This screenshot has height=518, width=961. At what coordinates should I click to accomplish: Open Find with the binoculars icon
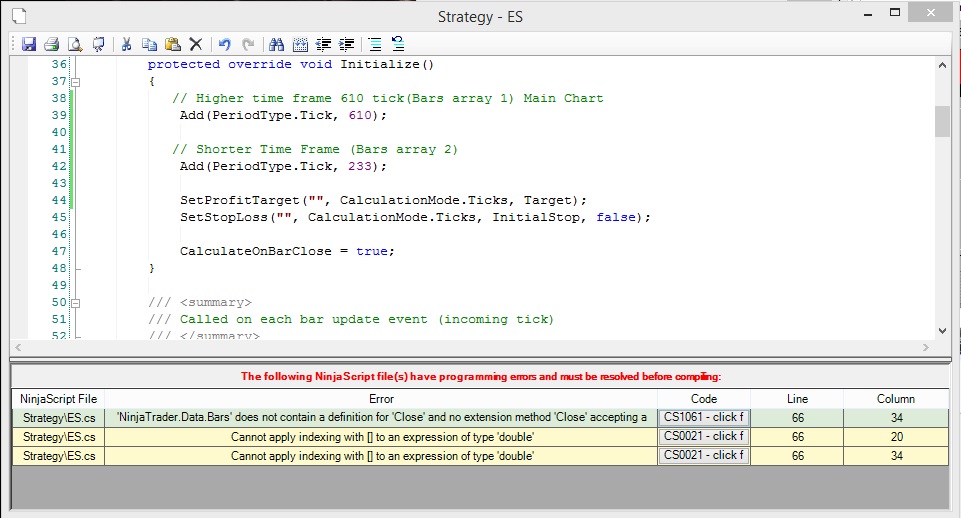276,44
